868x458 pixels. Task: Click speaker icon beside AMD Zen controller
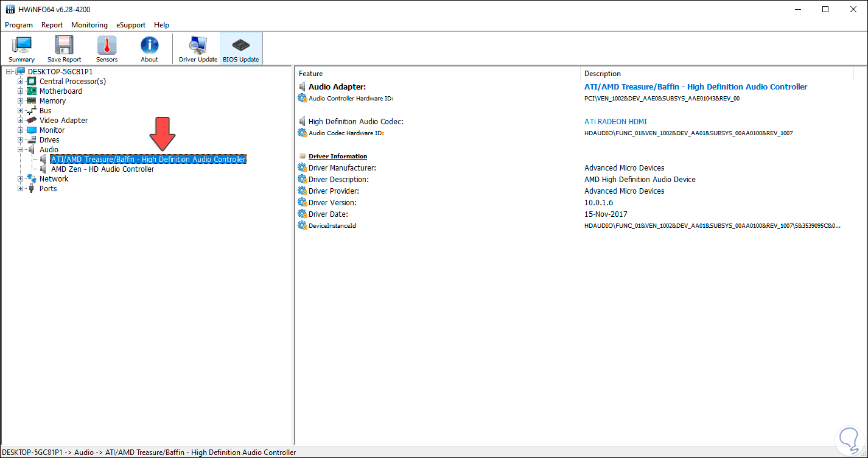[43, 169]
